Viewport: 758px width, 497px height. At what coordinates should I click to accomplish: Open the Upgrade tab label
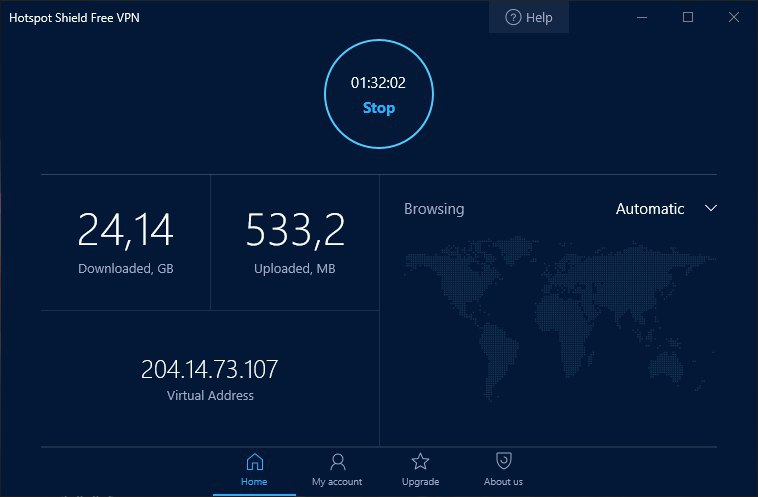[421, 482]
